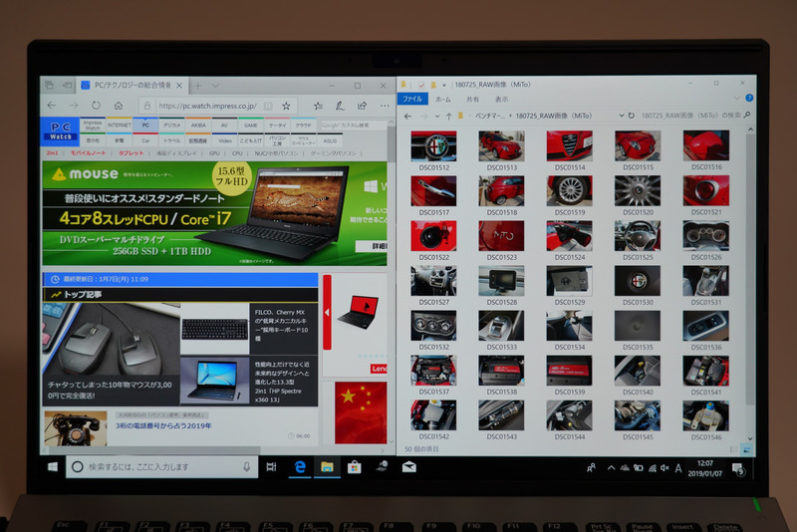Expand the Explorer ribbon chevron
797x532 pixels.
736,98
